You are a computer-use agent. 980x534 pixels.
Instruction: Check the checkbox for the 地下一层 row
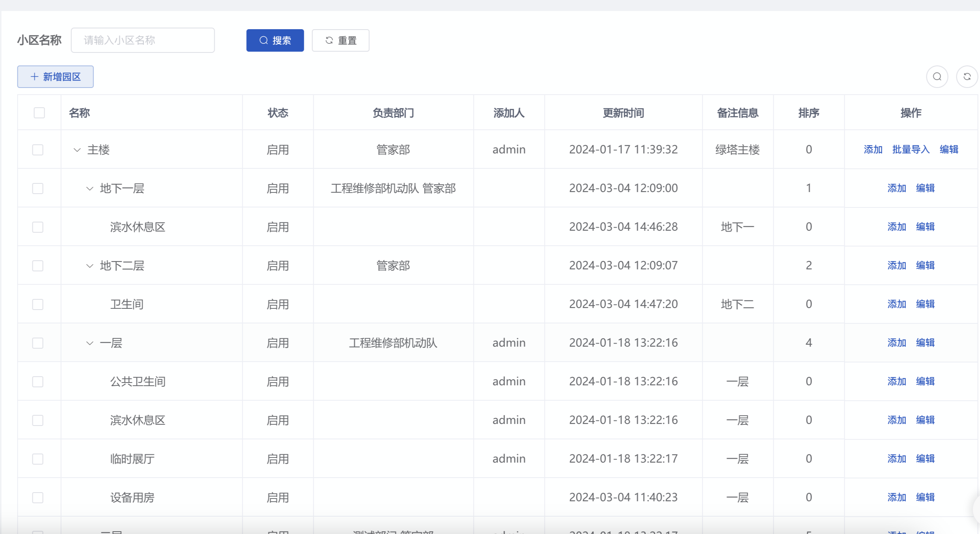pos(38,189)
